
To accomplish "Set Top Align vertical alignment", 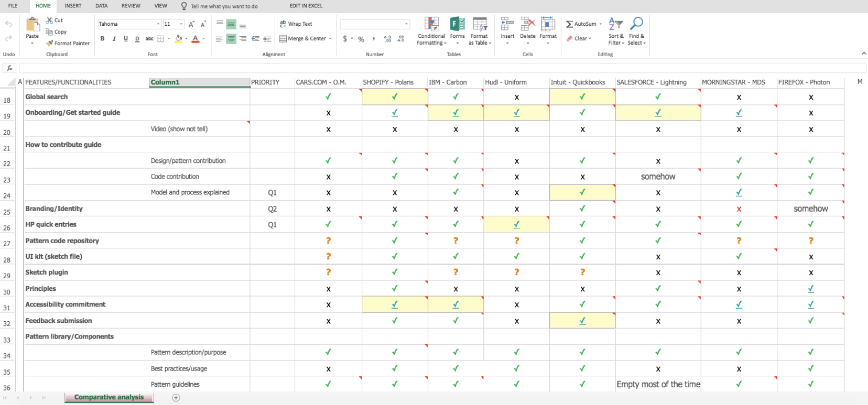I will [220, 24].
